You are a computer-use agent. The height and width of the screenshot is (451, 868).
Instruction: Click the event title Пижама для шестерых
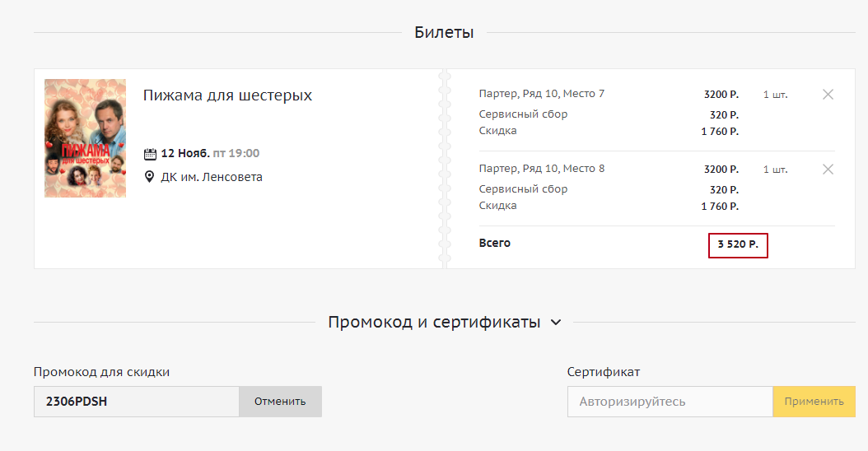[227, 95]
